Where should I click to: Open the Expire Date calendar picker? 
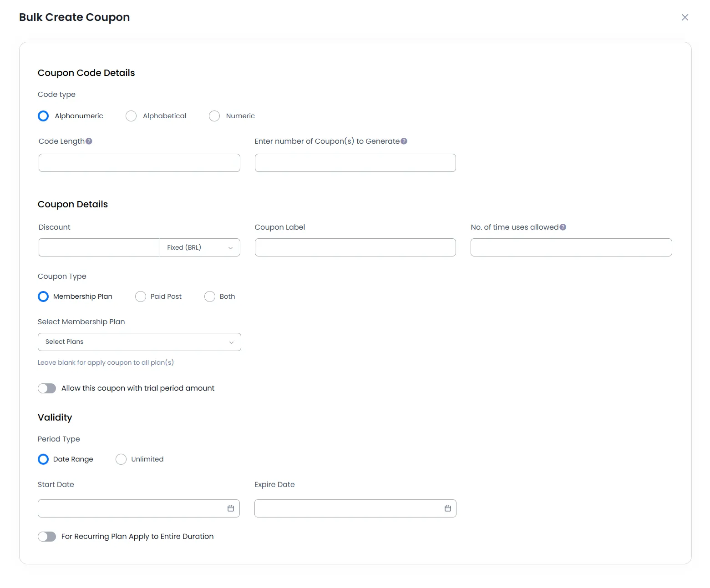click(446, 508)
